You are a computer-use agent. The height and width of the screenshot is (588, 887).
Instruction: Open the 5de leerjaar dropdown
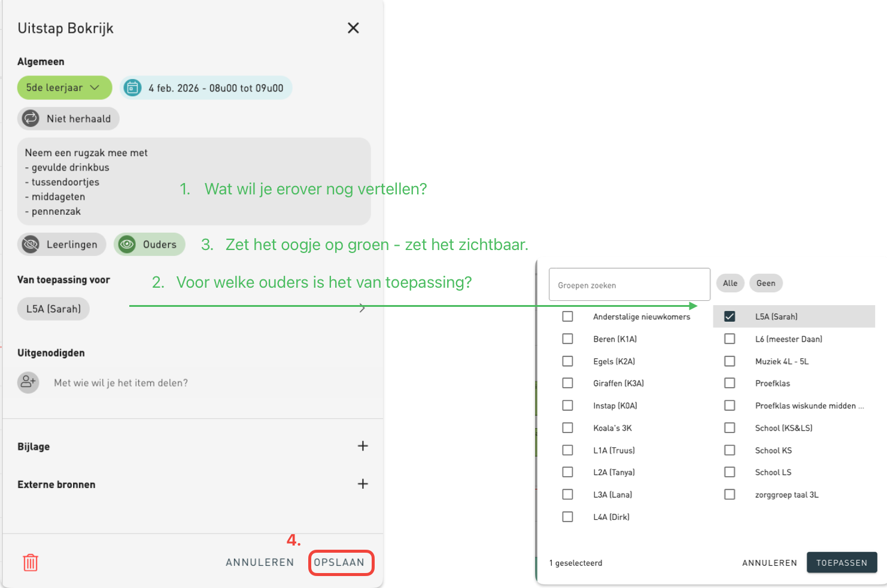(65, 88)
